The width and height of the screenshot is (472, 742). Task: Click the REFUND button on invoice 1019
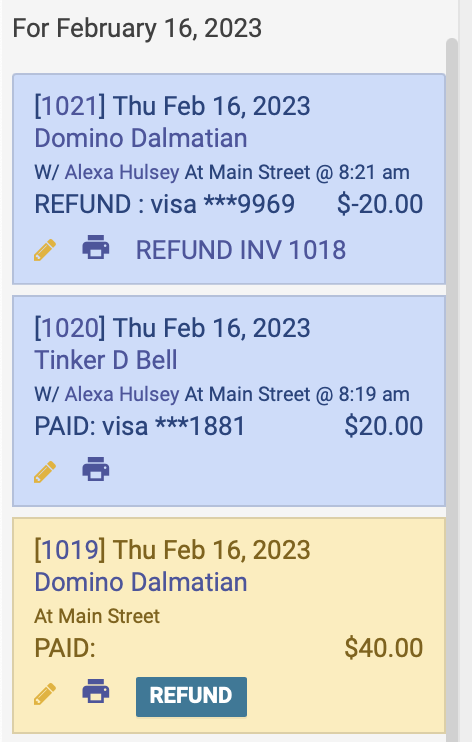coord(191,697)
